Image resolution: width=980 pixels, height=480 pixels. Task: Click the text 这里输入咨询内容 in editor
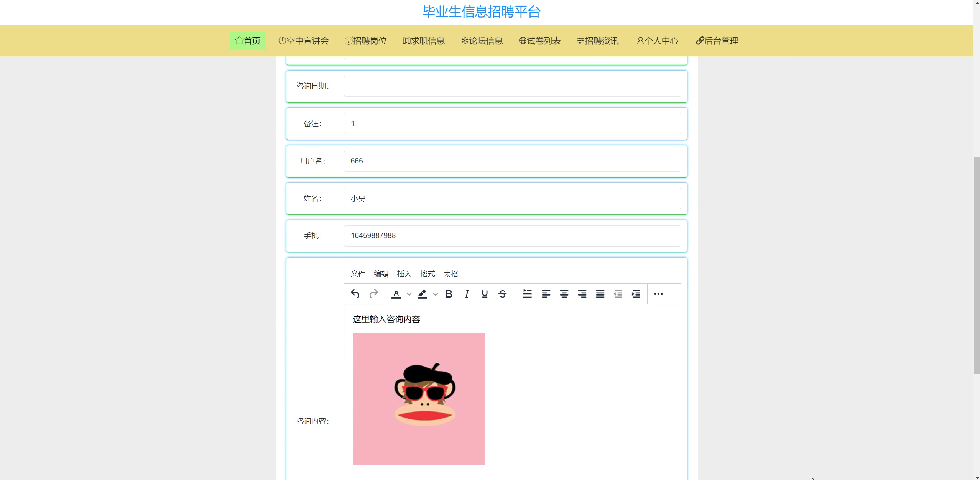386,319
